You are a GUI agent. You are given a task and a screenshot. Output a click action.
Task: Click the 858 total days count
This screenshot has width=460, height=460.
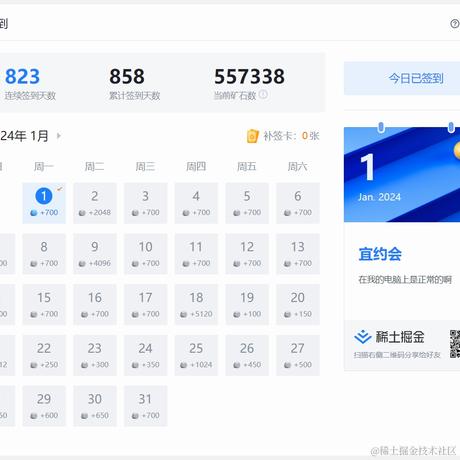[x=127, y=76]
